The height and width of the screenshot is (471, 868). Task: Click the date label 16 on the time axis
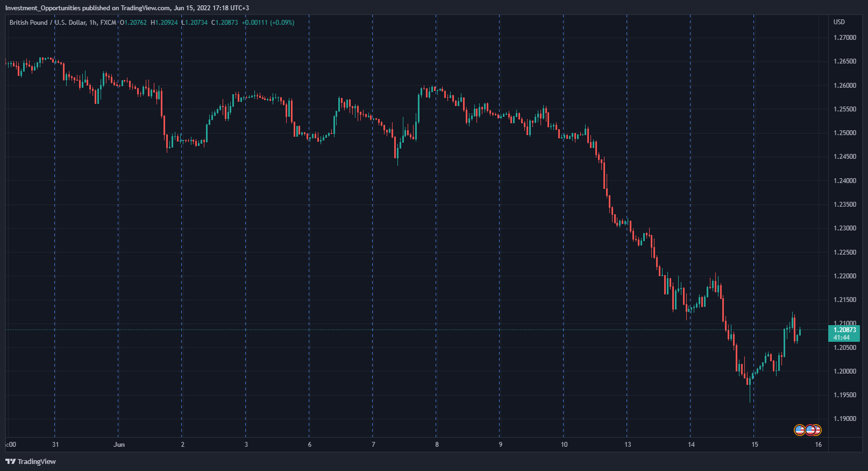coord(819,445)
